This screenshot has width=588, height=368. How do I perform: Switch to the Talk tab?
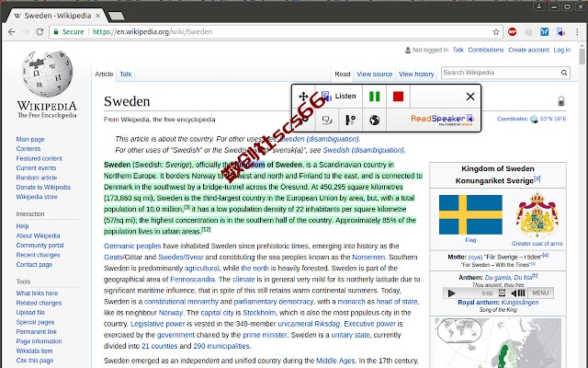coord(126,74)
